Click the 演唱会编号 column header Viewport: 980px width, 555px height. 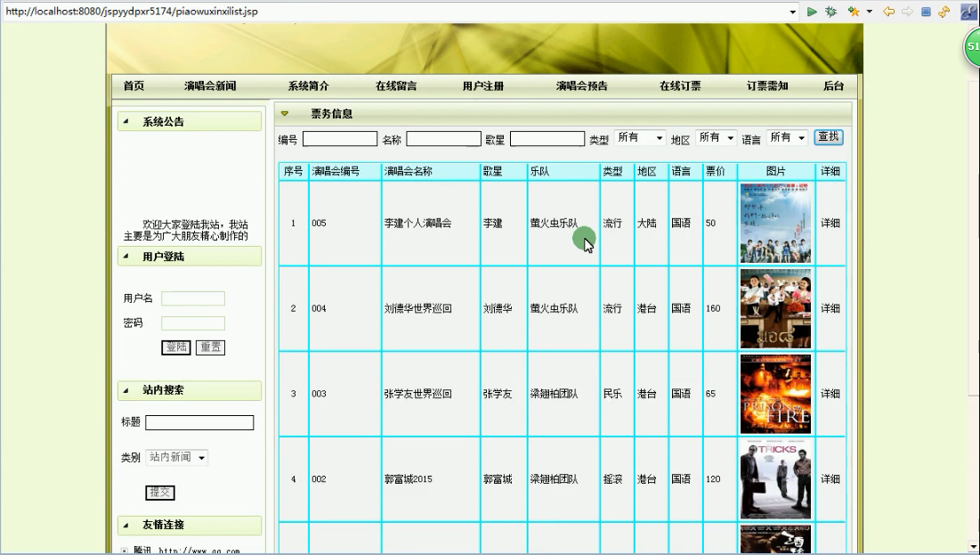pyautogui.click(x=345, y=171)
